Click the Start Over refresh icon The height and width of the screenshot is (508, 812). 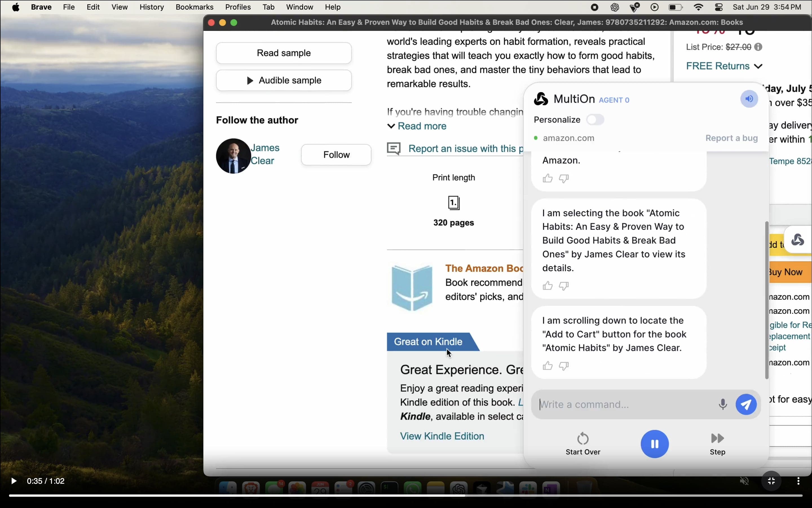point(583,439)
